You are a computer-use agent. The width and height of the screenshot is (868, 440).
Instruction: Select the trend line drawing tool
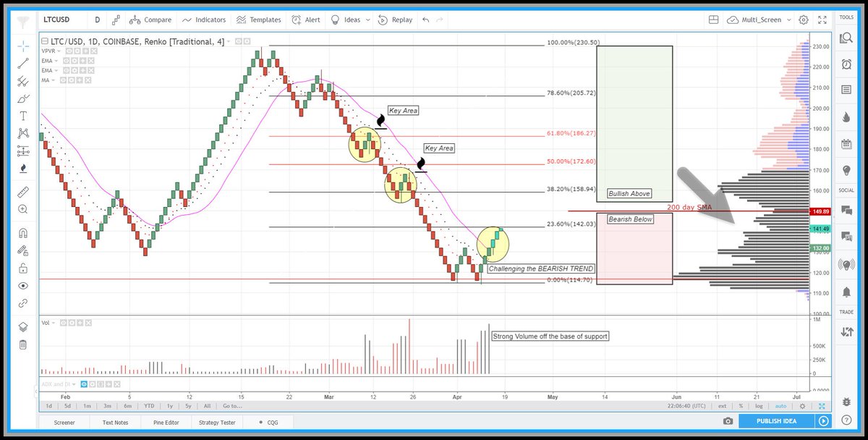coord(23,64)
